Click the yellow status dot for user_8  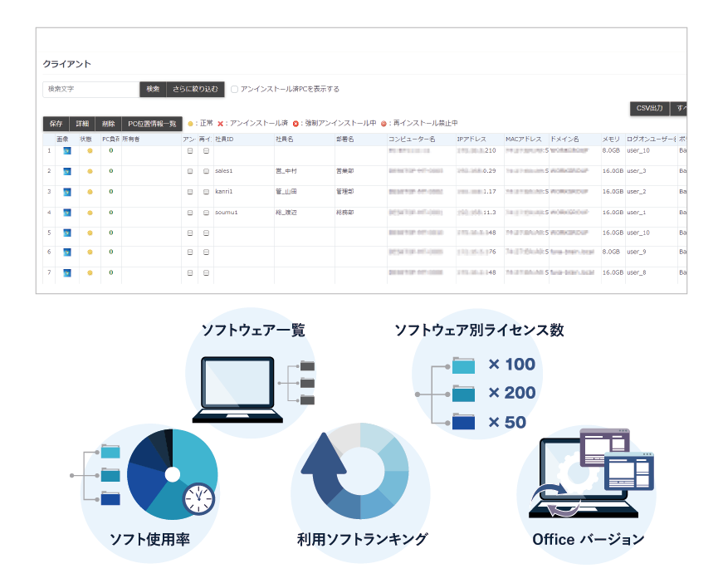(90, 273)
